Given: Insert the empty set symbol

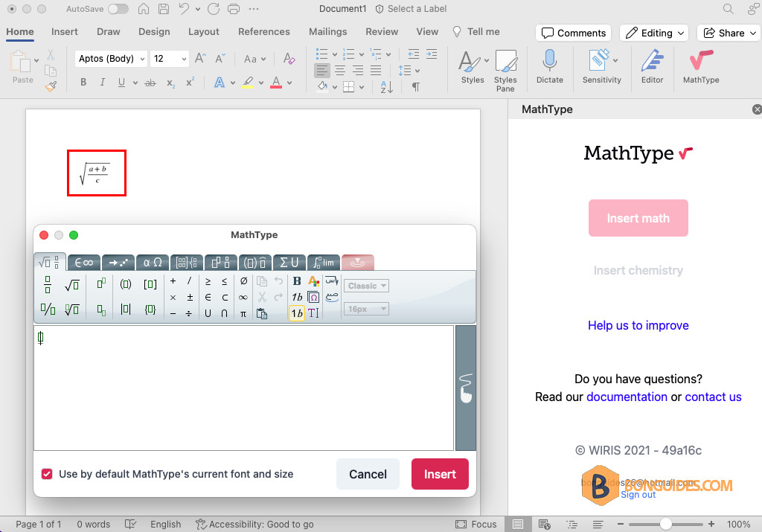Looking at the screenshot, I should pyautogui.click(x=243, y=281).
